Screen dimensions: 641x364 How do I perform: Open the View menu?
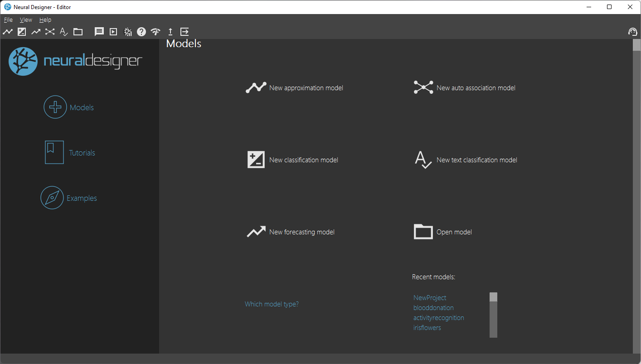pos(26,19)
